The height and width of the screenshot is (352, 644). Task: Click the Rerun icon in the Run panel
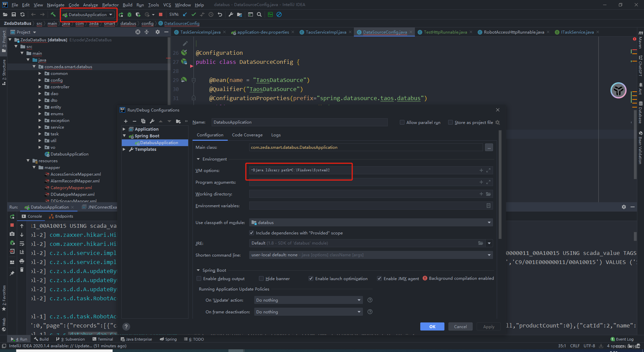click(12, 217)
